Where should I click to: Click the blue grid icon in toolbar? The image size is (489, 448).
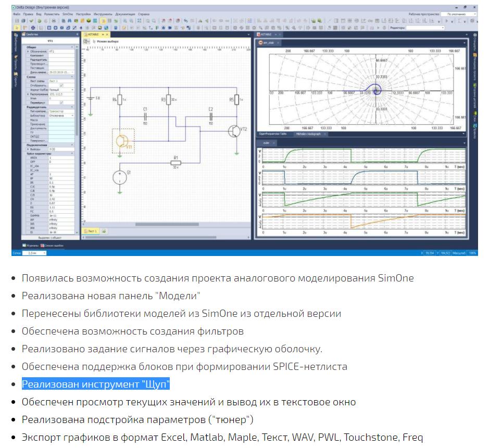[249, 21]
